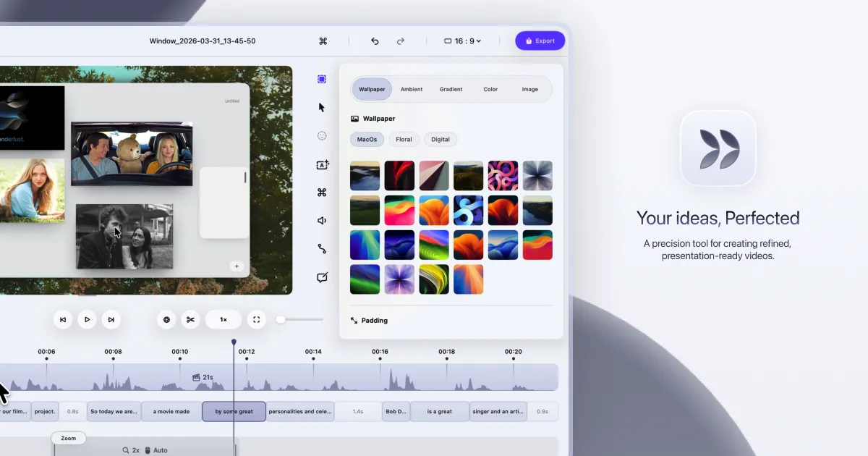Skip to the end of video
The height and width of the screenshot is (456, 868).
coord(111,319)
